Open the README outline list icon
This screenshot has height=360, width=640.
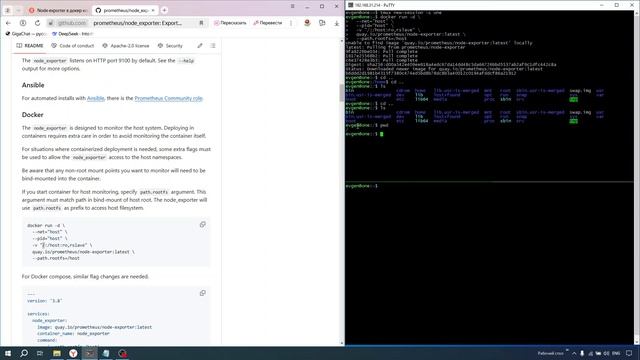213,46
